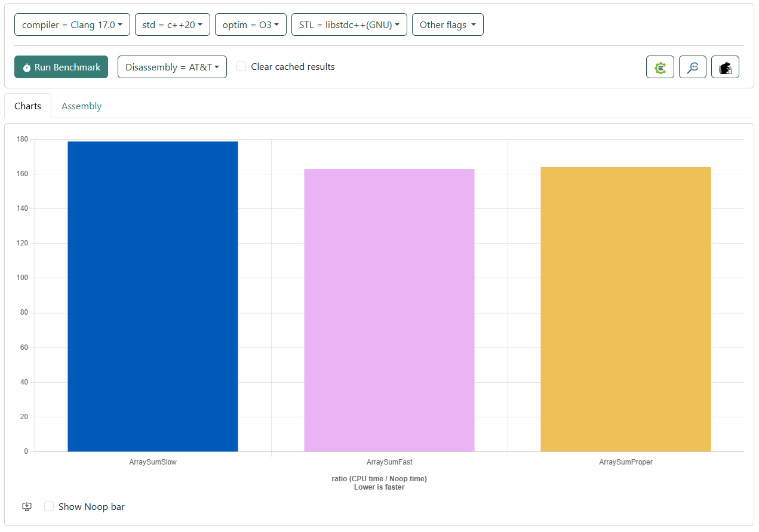Open STL = libstdc++(GNU) dropdown
759x532 pixels.
349,24
